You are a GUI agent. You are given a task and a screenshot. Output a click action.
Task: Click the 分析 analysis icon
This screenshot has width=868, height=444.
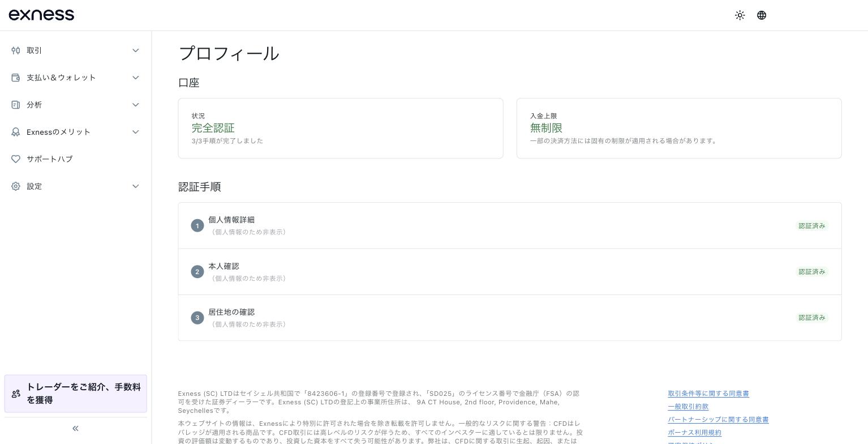[x=16, y=105]
